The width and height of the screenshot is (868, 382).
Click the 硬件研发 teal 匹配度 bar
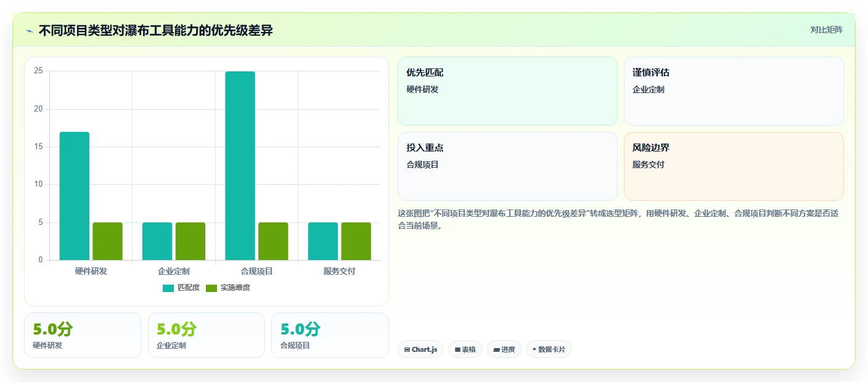click(x=75, y=196)
